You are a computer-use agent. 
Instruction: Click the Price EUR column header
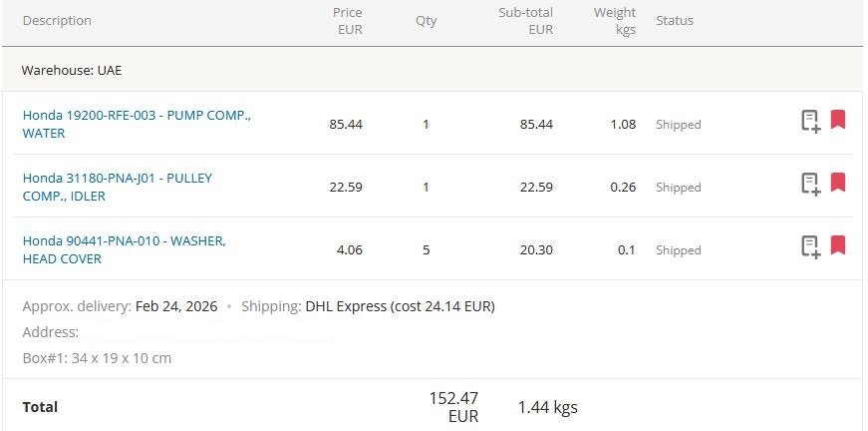(348, 21)
